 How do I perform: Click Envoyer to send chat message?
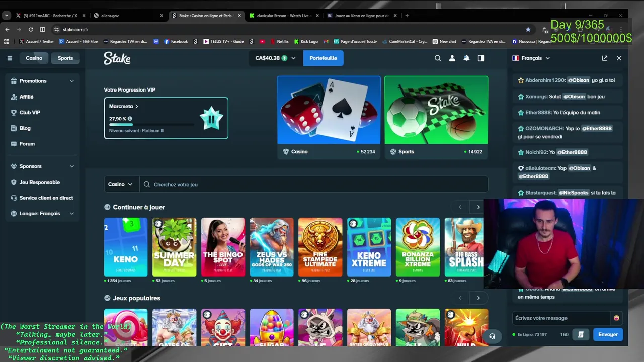click(608, 334)
